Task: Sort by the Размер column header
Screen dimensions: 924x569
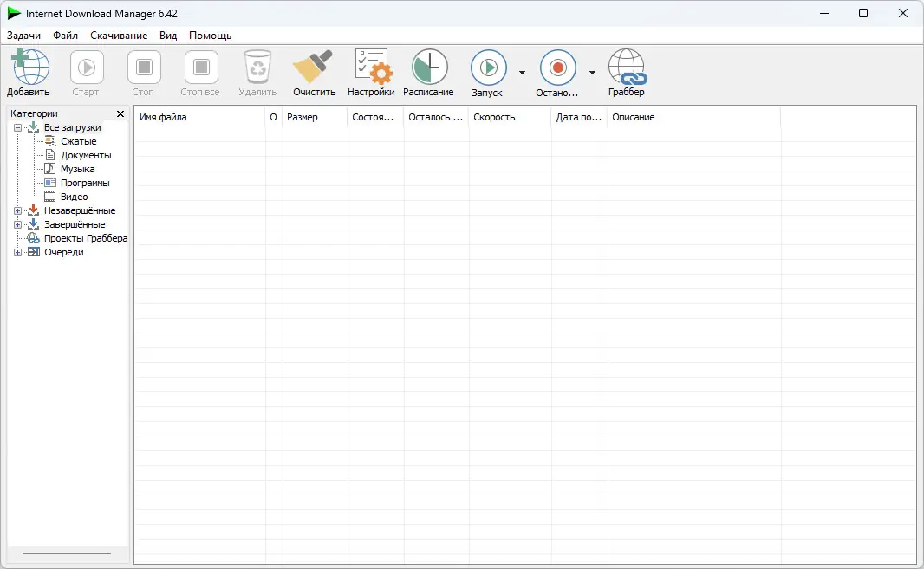Action: pyautogui.click(x=315, y=117)
